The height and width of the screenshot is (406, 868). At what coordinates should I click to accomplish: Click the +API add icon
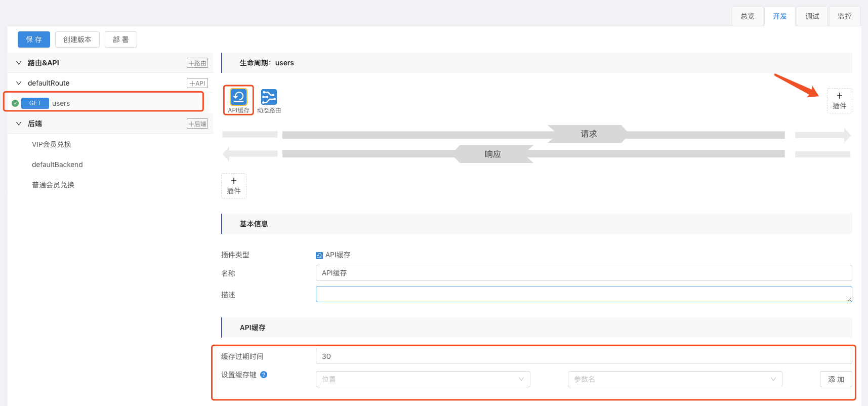197,83
